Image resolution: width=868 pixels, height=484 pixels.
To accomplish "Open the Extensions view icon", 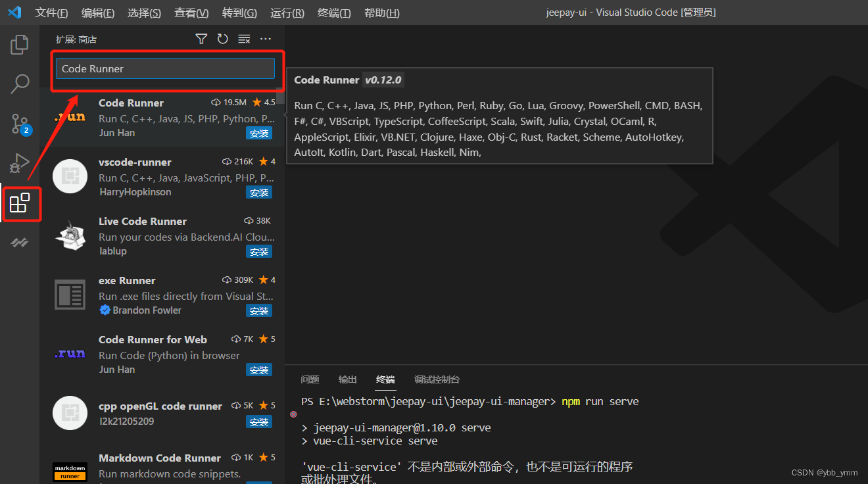I will (x=20, y=203).
